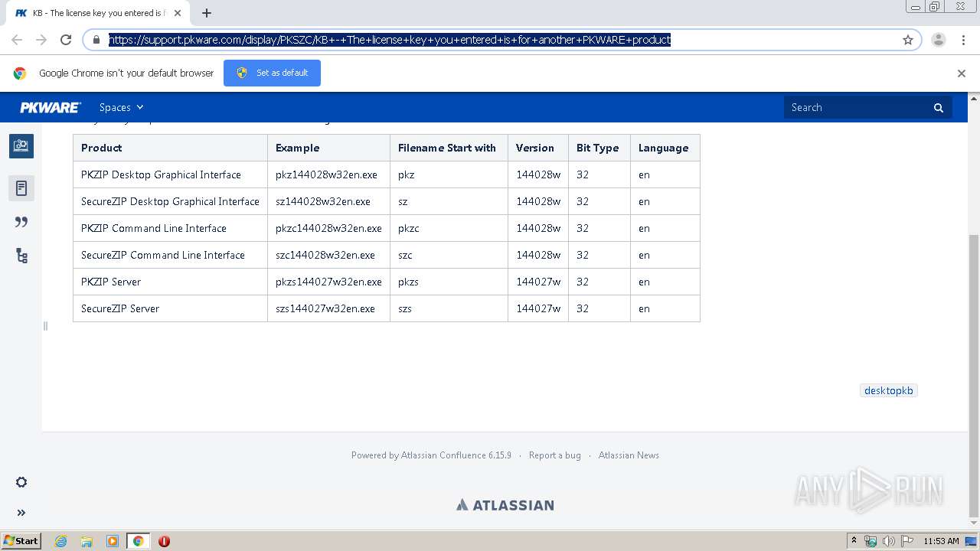Image resolution: width=980 pixels, height=551 pixels.
Task: Click the szs144027w32en.exe example cell
Action: point(328,308)
